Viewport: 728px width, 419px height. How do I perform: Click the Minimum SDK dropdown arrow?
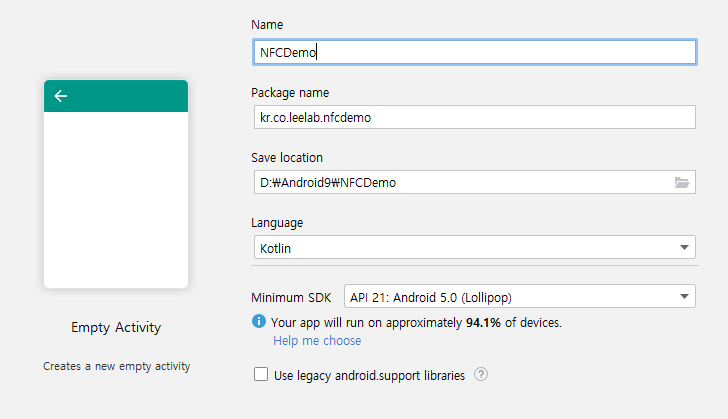684,296
